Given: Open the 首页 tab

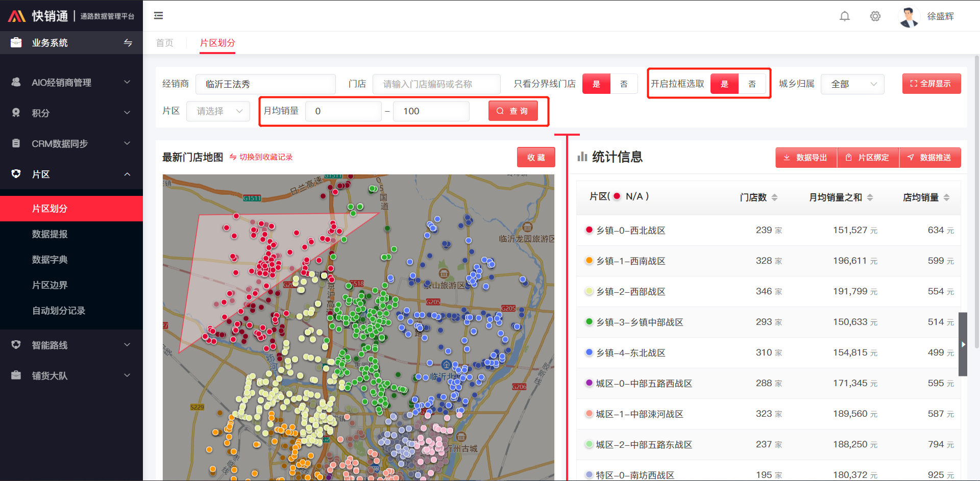Looking at the screenshot, I should (164, 43).
